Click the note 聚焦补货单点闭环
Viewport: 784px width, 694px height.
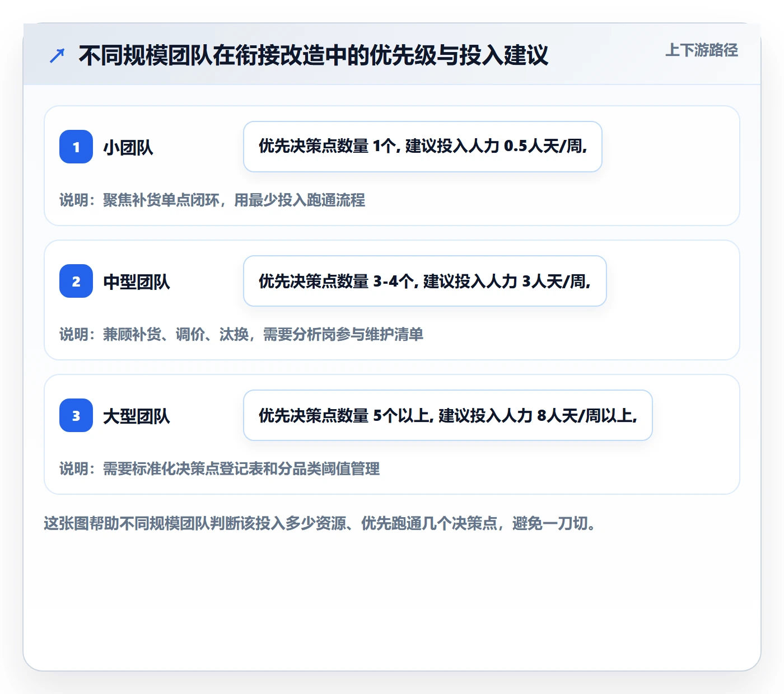coord(212,200)
